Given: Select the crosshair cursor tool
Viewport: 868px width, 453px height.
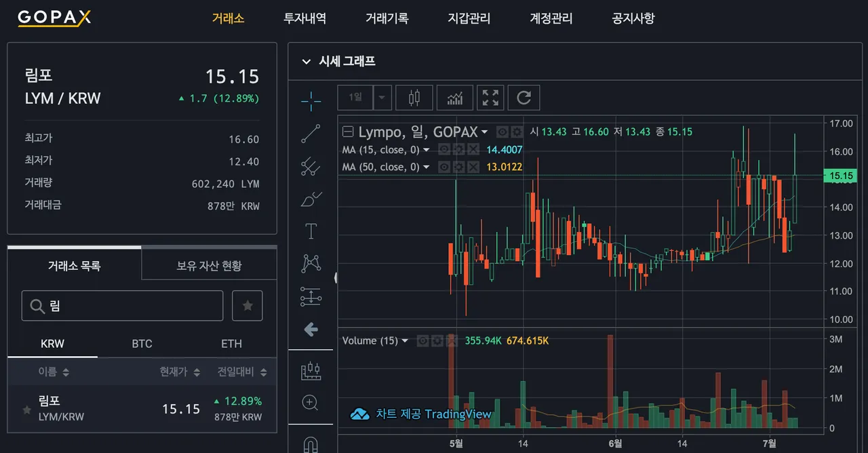Looking at the screenshot, I should coord(311,100).
